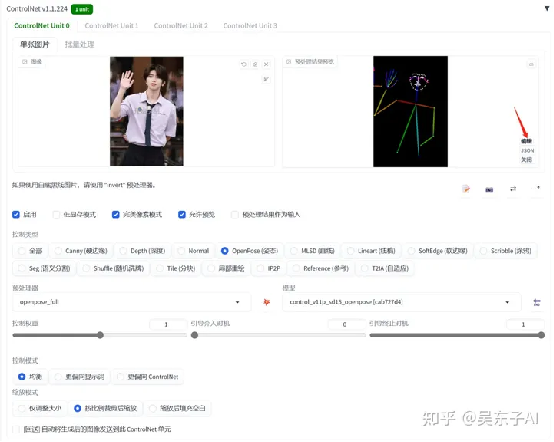Image resolution: width=554 pixels, height=442 pixels.
Task: Click the new canvas pencil icon
Action: point(466,189)
